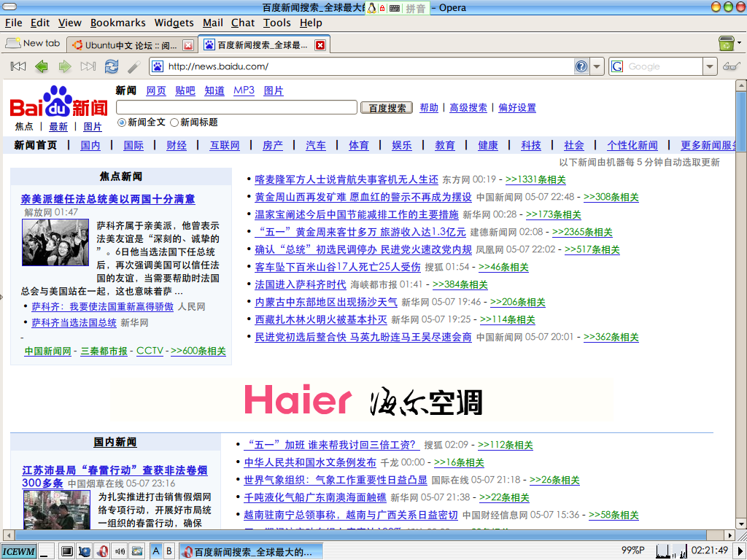Viewport: 747px width, 560px height.
Task: Click the wand (password) toolbar icon
Action: coord(134,66)
